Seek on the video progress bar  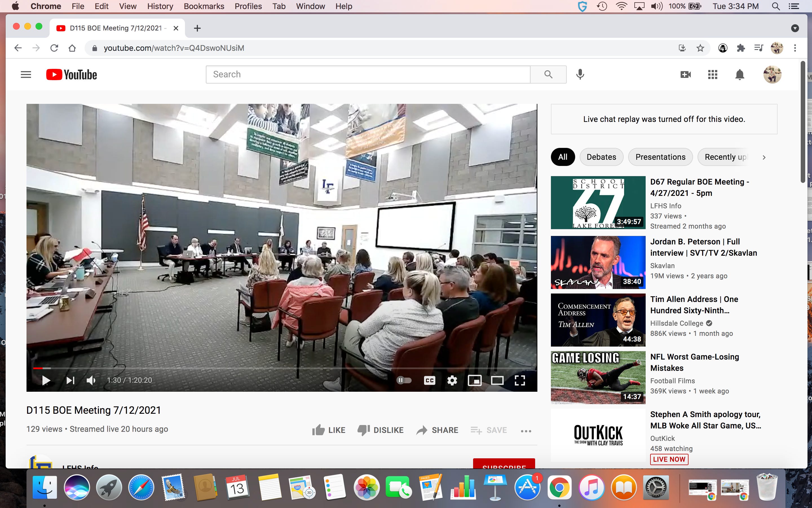pyautogui.click(x=282, y=368)
